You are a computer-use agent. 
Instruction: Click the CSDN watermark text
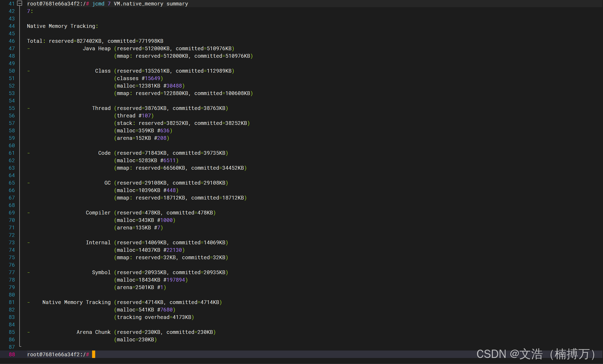click(536, 354)
